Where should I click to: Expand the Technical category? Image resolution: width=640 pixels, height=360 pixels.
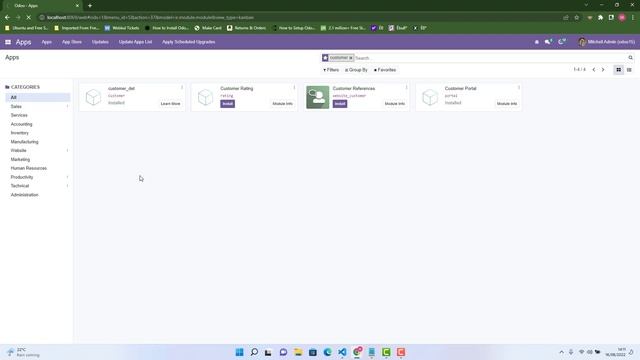[x=67, y=186]
